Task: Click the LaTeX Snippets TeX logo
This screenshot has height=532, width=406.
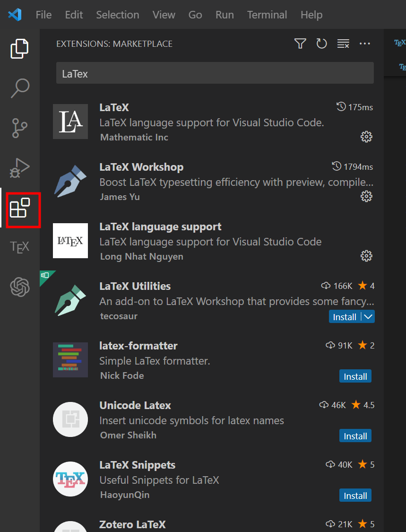Action: (x=70, y=479)
